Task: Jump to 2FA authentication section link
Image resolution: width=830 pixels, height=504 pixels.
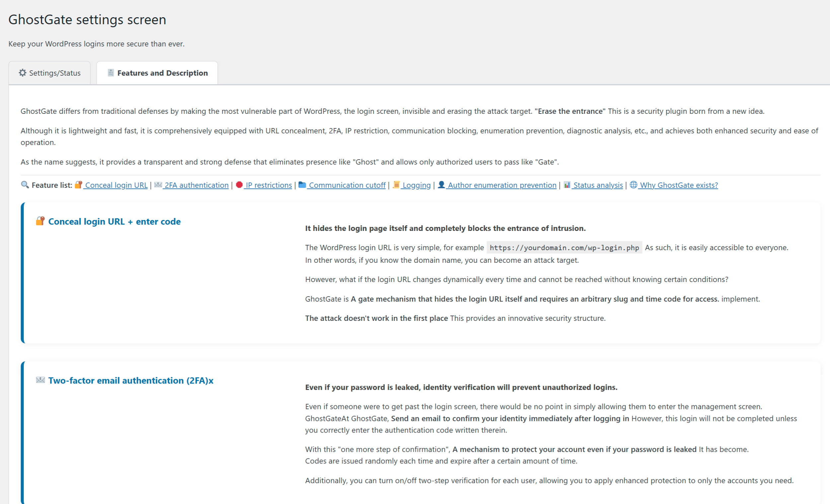Action: [196, 185]
